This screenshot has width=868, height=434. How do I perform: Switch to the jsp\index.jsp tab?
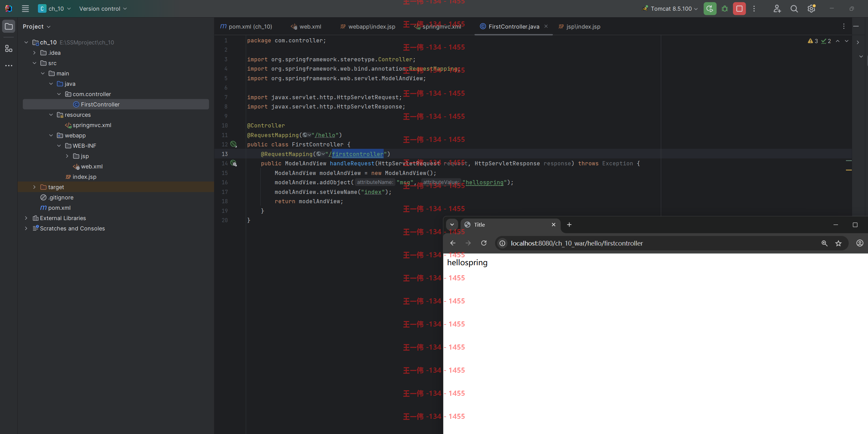coord(579,27)
